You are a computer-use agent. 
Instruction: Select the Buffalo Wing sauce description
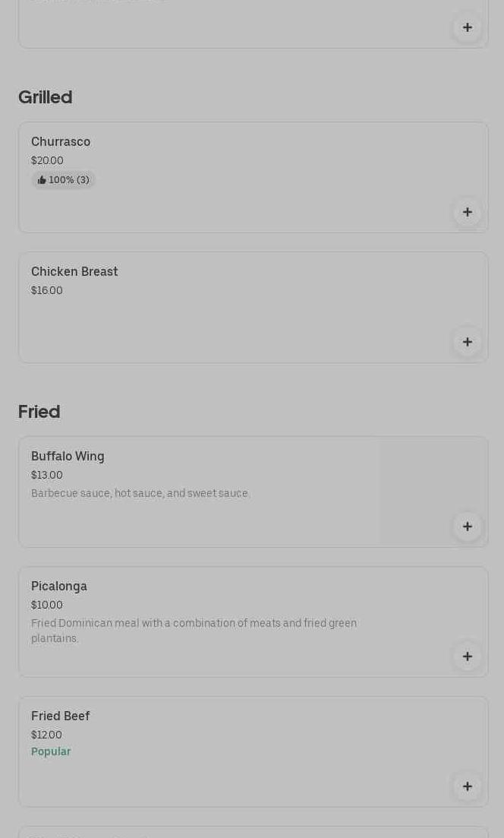tap(140, 494)
